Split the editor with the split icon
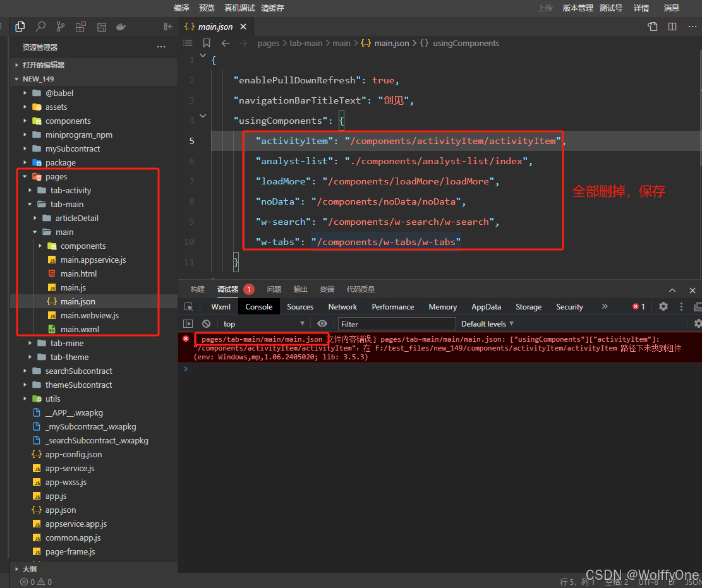The image size is (702, 588). coord(672,27)
